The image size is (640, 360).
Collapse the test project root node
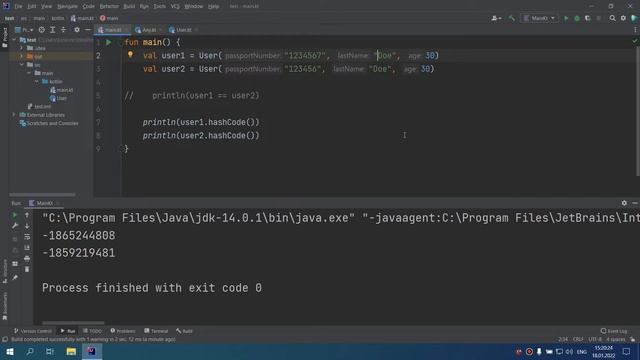[x=14, y=40]
